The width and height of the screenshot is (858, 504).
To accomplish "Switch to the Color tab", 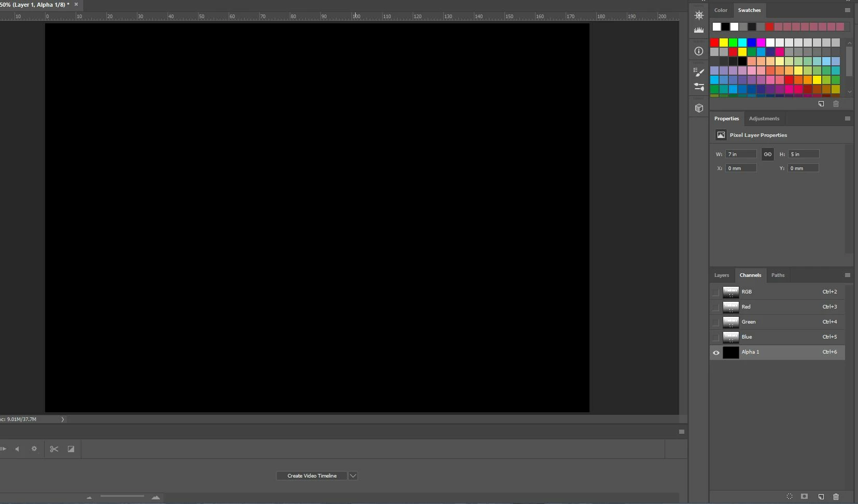I will 721,10.
